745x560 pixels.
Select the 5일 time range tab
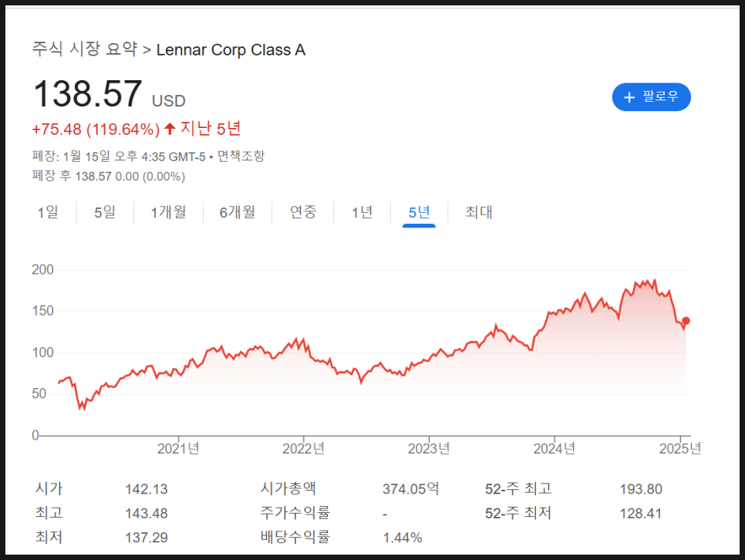[105, 212]
